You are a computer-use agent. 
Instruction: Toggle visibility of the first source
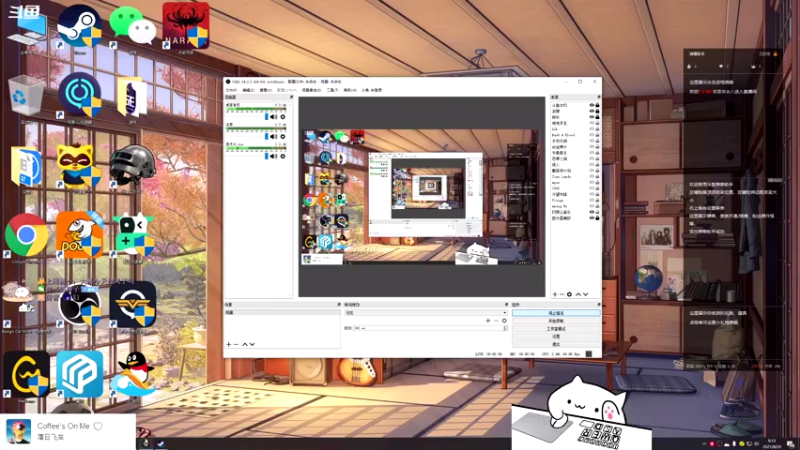(592, 105)
